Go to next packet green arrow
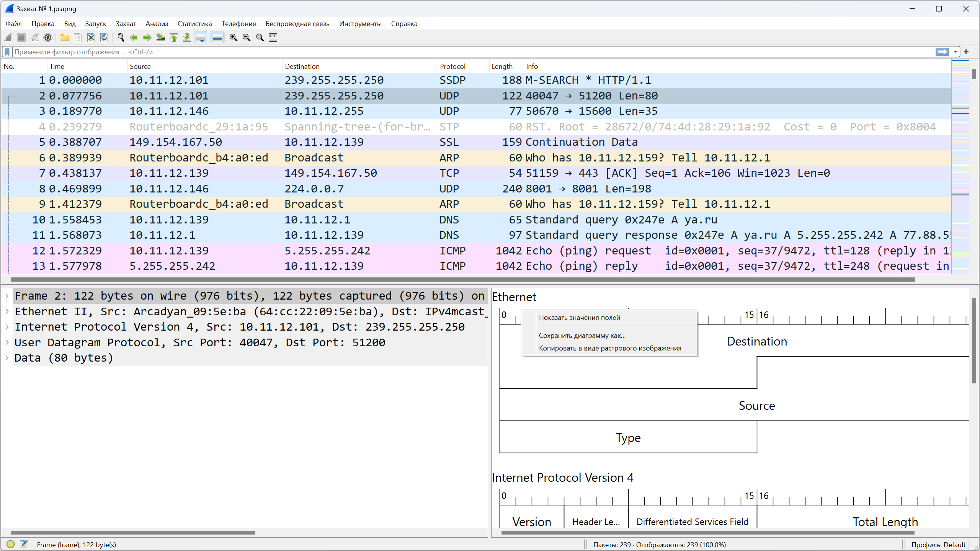Screen dimensions: 980x551 point(147,37)
